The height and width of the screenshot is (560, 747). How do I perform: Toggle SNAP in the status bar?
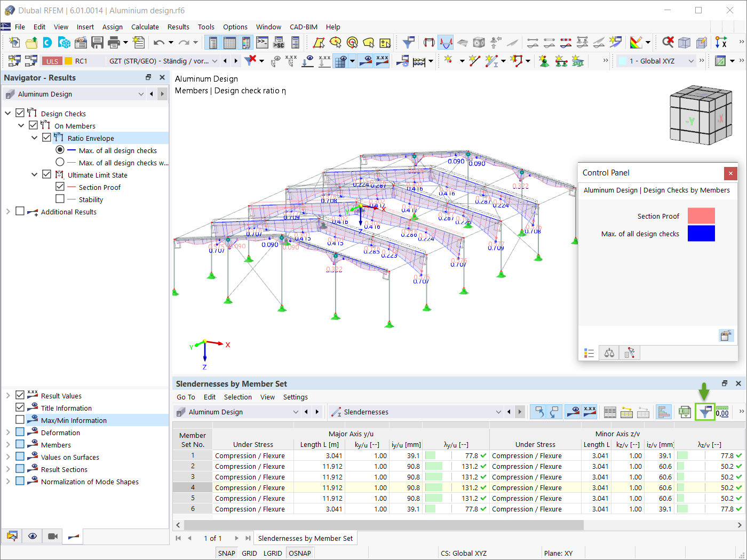coord(227,553)
